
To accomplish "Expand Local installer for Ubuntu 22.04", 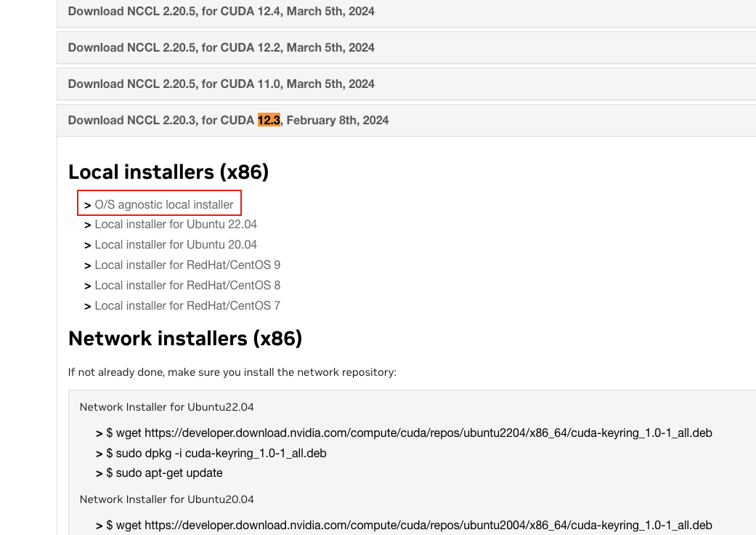I will [x=176, y=224].
